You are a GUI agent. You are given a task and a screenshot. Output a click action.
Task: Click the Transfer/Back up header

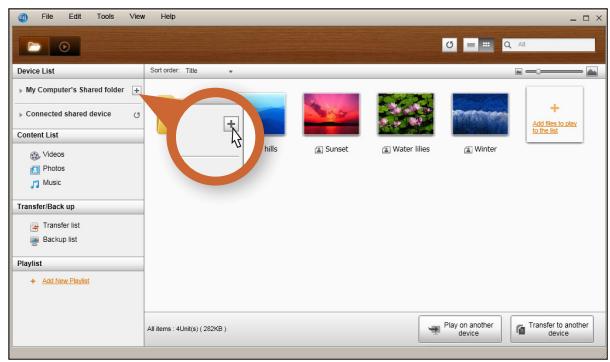[x=78, y=206]
